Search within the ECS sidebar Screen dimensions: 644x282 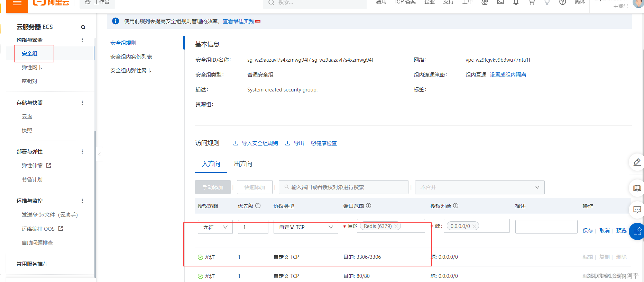(83, 27)
